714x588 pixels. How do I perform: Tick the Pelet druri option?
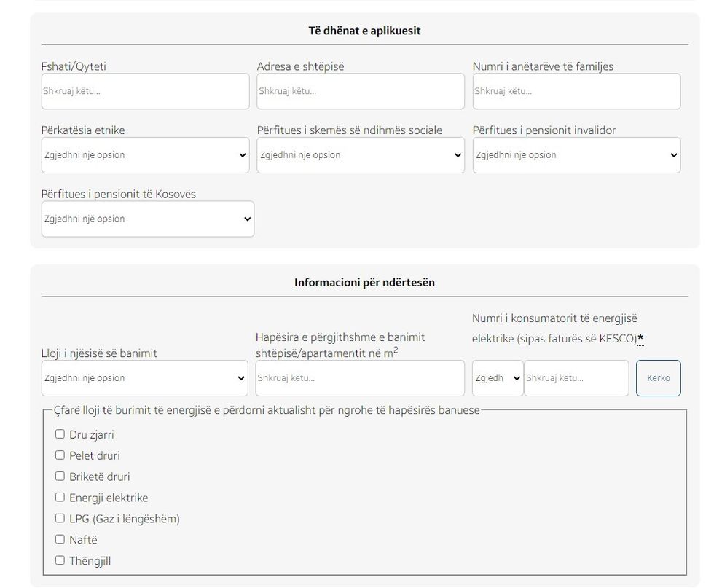pyautogui.click(x=60, y=455)
